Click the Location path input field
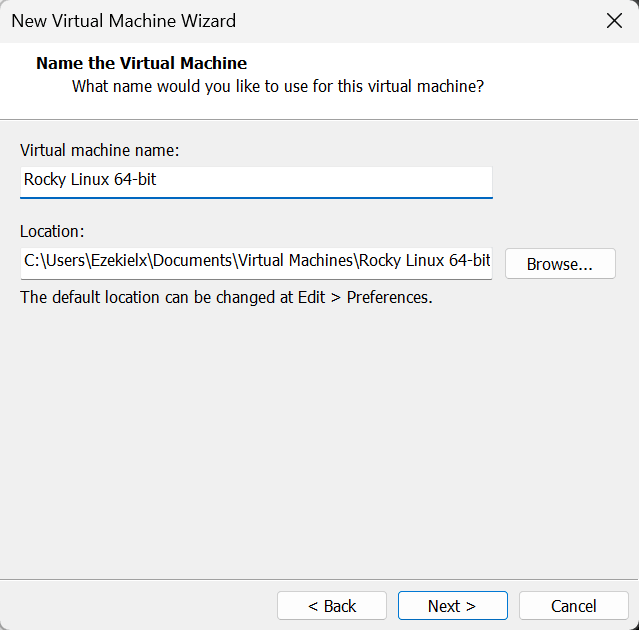The width and height of the screenshot is (639, 630). 256,263
